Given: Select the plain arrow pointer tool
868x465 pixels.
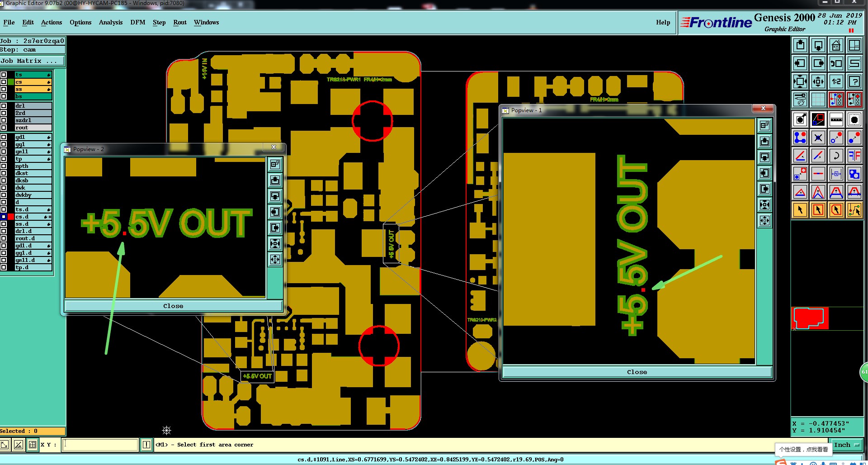Looking at the screenshot, I should point(800,210).
